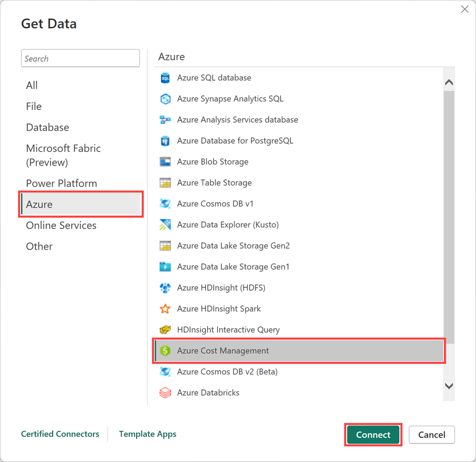Select the Azure Databricks text
Screen dimensions: 476x462
(208, 393)
